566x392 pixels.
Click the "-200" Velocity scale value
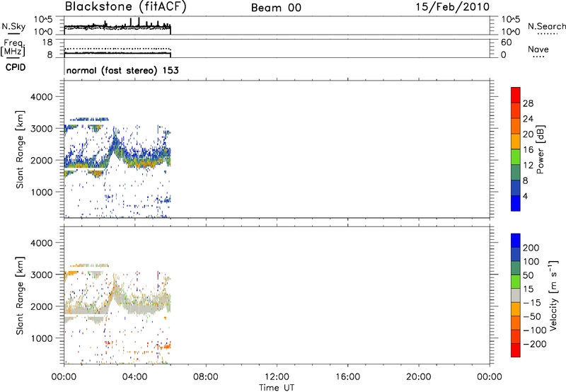[535, 344]
